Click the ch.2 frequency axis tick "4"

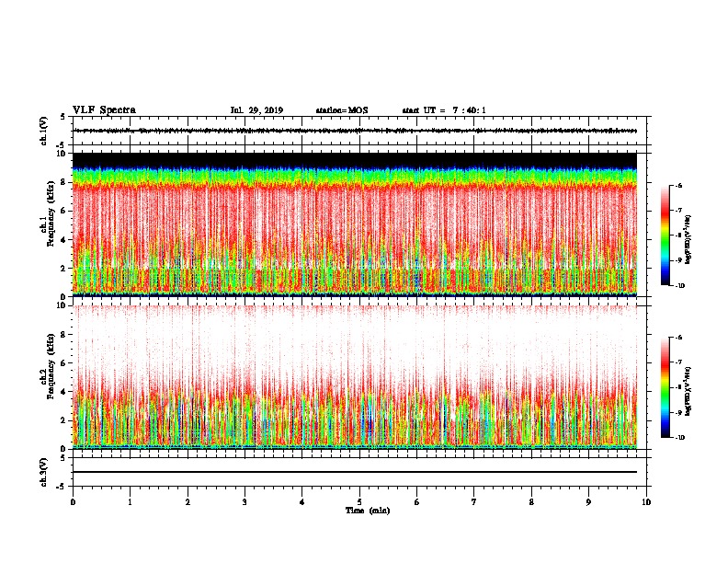click(x=63, y=392)
